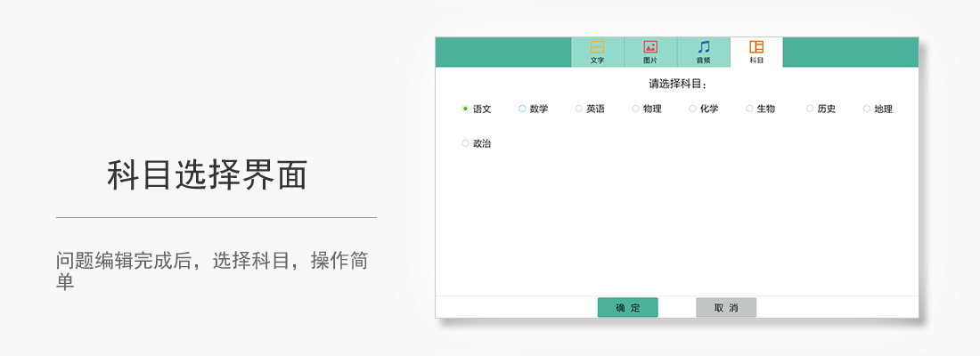Select the 历史 radio button
The image size is (980, 356).
[x=810, y=109]
